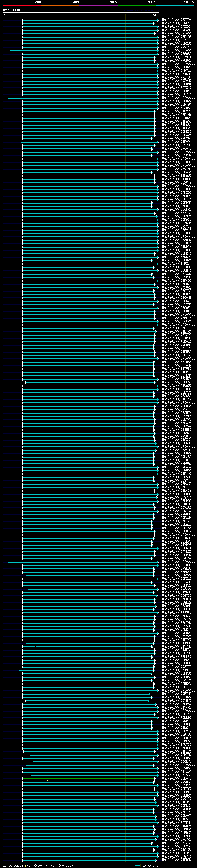
Task: Select UniRef100_Q5UBZ7 label
Action: 177,67
